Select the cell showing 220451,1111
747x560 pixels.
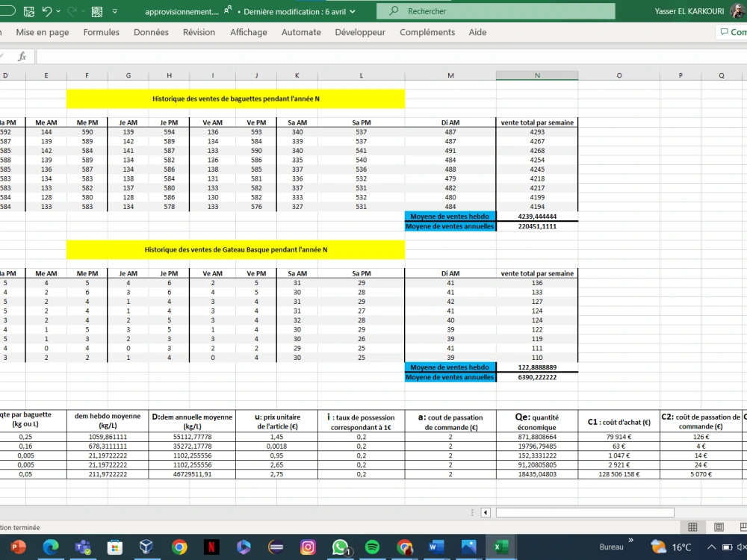pyautogui.click(x=537, y=226)
